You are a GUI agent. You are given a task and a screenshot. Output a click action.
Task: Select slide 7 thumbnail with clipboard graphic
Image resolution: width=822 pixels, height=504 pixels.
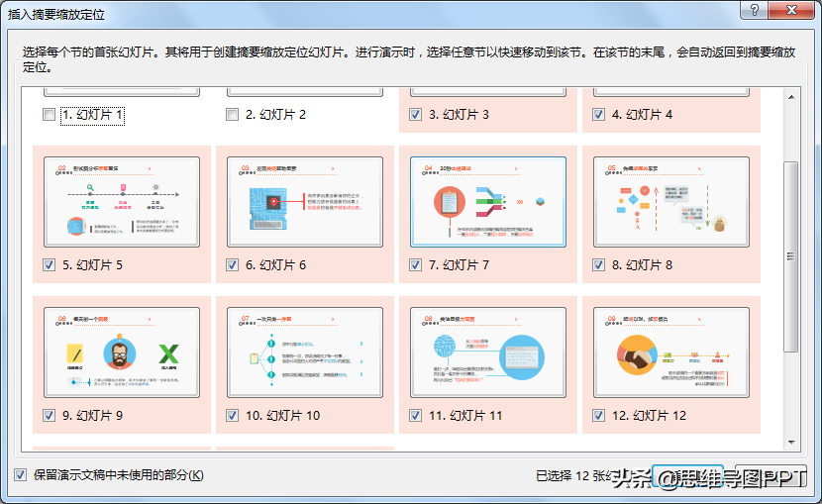click(x=488, y=202)
